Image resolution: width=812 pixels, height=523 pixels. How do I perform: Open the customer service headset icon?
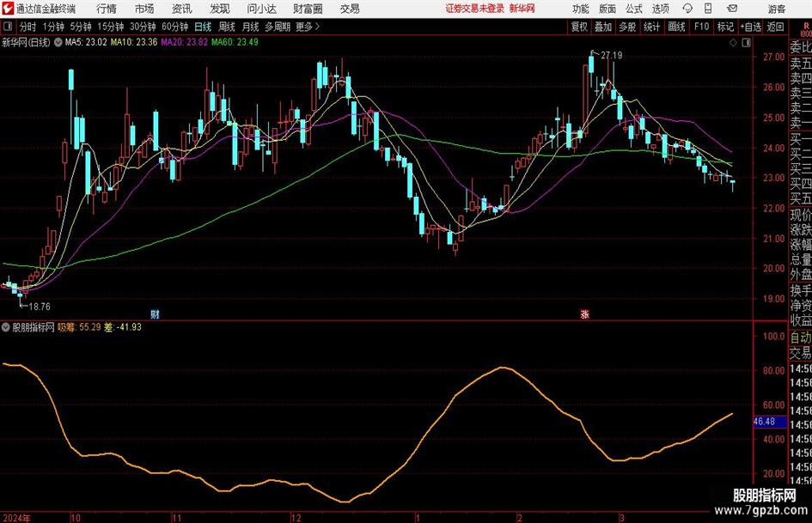(687, 9)
